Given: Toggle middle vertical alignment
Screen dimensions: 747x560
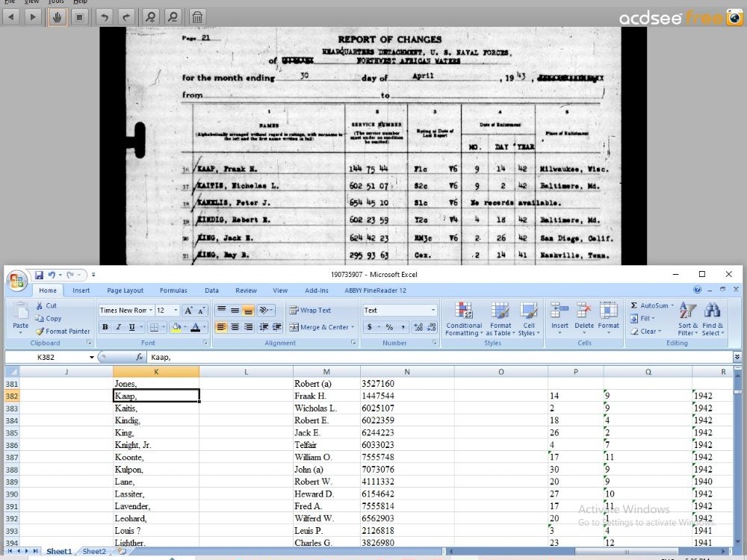Looking at the screenshot, I should pyautogui.click(x=235, y=311).
